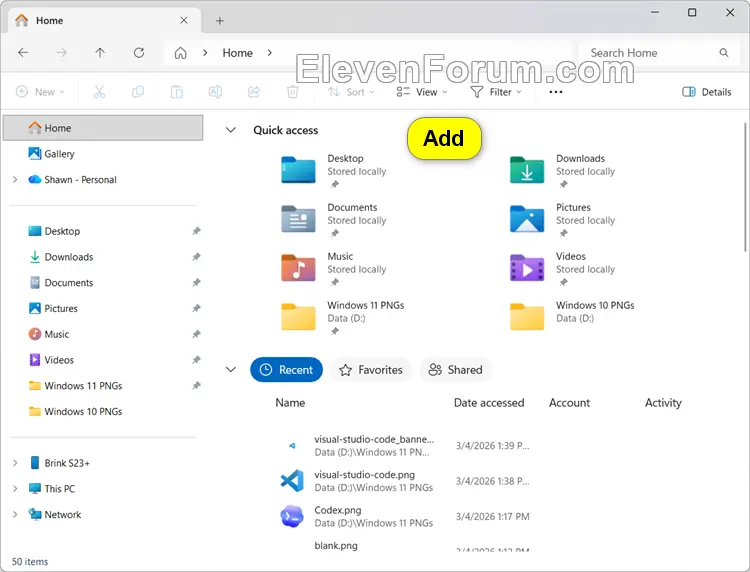
Task: Click chevron after Home in address bar
Action: (270, 53)
